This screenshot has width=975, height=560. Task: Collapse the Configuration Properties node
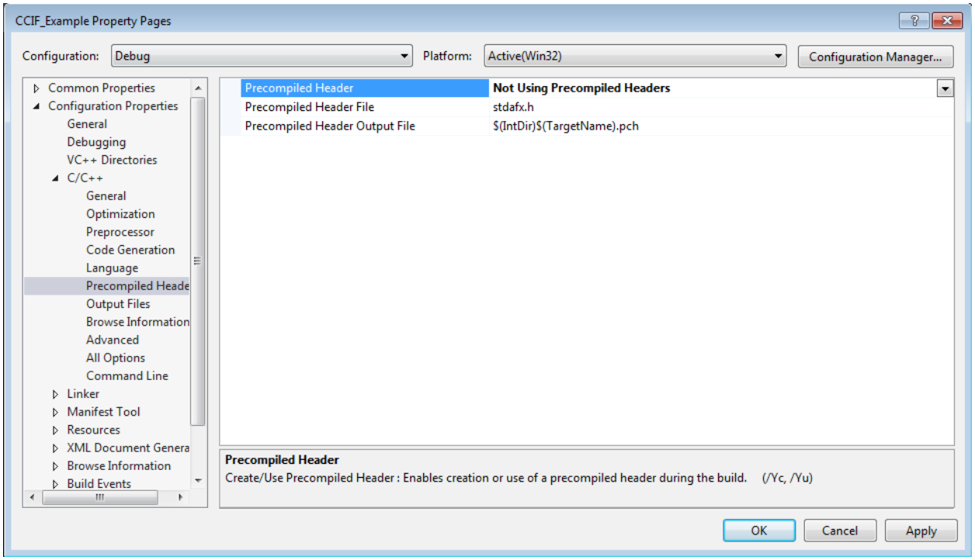pos(36,106)
